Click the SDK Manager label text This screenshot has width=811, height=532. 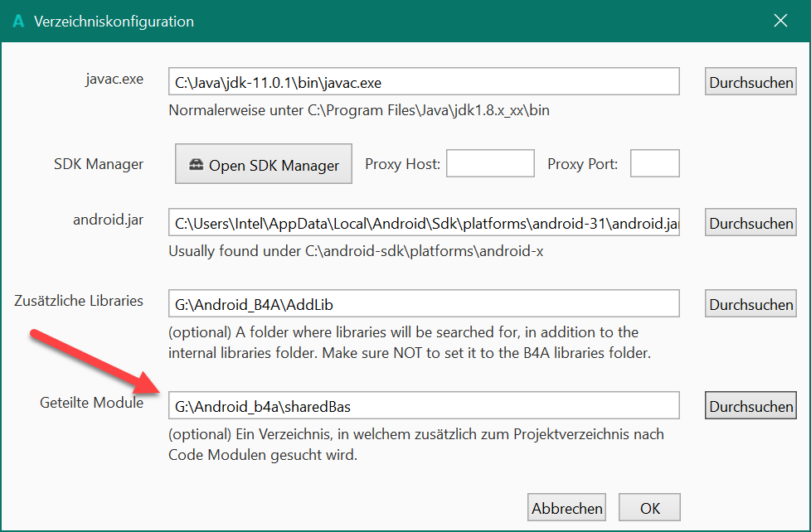coord(99,164)
